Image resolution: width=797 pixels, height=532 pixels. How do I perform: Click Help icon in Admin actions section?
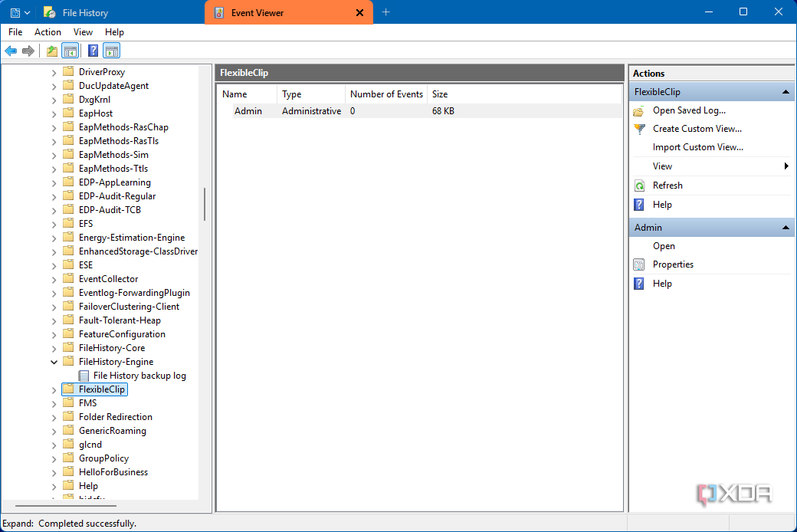[x=639, y=284]
